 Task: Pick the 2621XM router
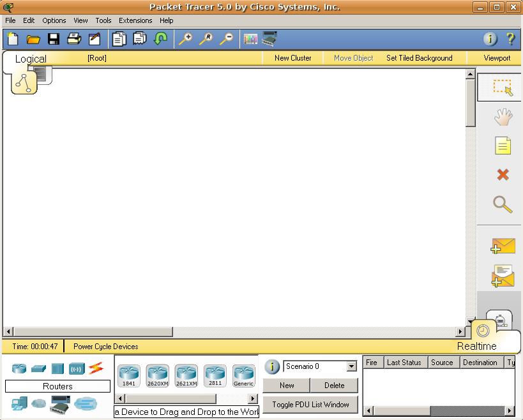[x=186, y=376]
